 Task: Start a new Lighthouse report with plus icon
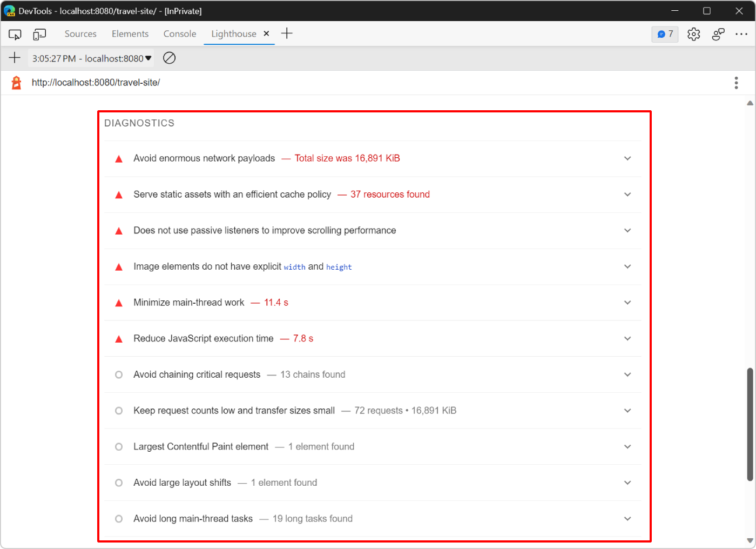tap(15, 58)
